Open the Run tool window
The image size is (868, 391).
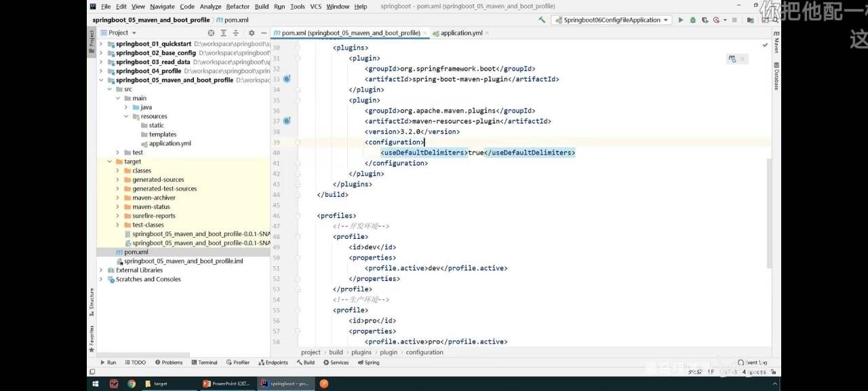tap(108, 362)
